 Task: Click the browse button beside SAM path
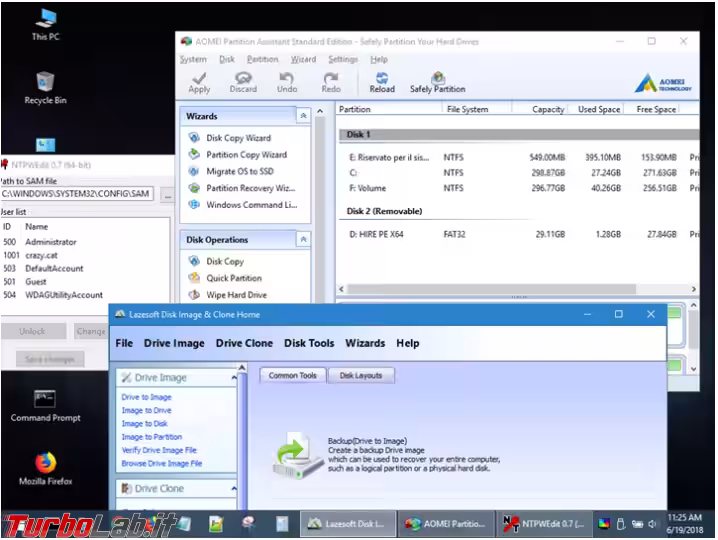click(x=168, y=195)
